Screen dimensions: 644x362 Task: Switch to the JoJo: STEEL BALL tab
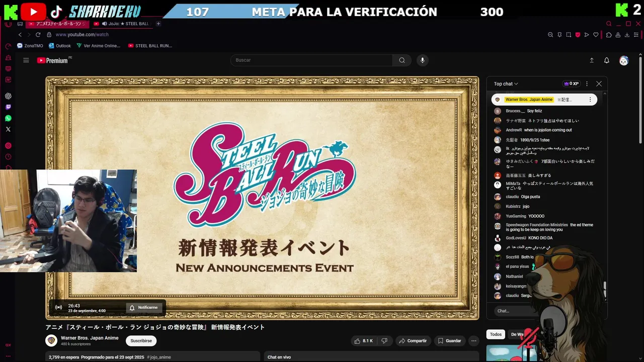click(122, 24)
